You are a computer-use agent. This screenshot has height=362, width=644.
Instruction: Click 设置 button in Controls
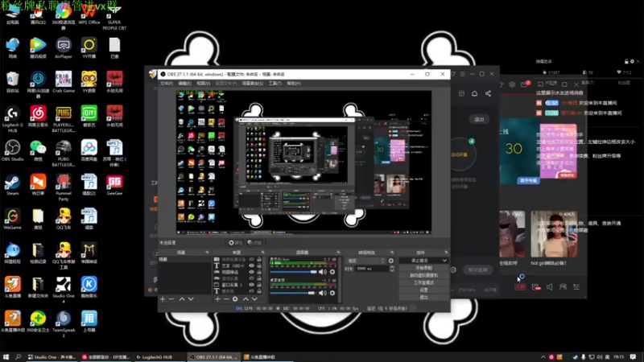pos(423,290)
